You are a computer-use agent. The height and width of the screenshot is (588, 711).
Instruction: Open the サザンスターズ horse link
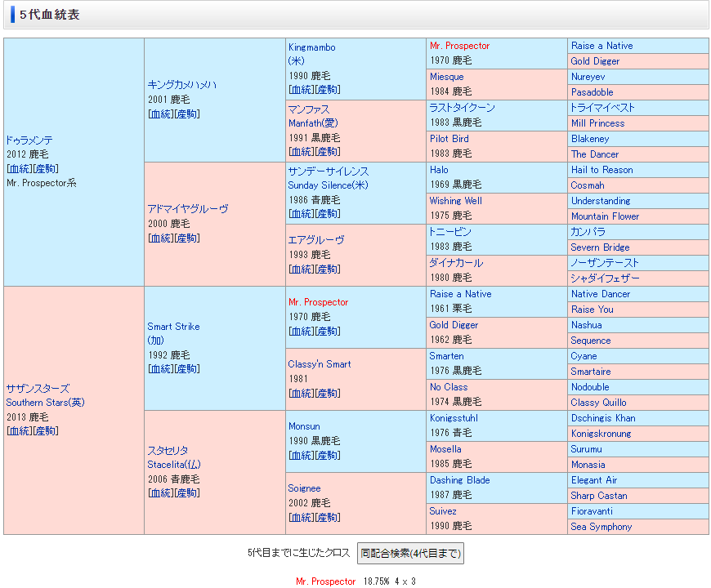pos(38,389)
